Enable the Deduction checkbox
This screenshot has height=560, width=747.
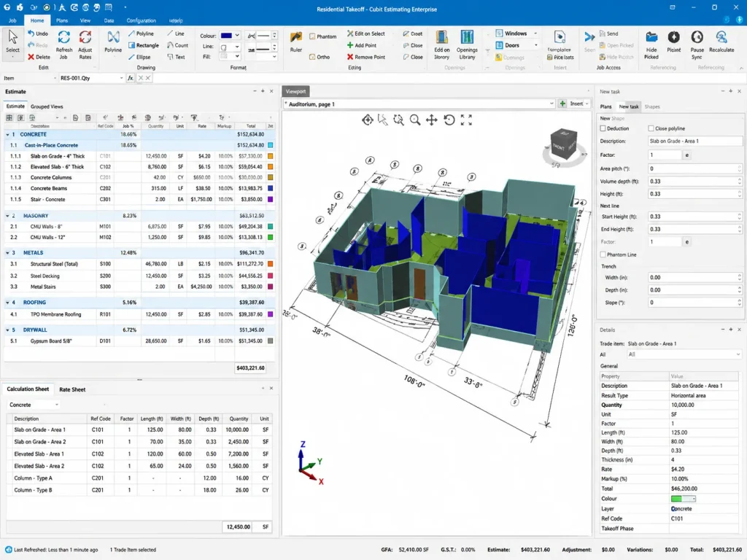pos(603,128)
